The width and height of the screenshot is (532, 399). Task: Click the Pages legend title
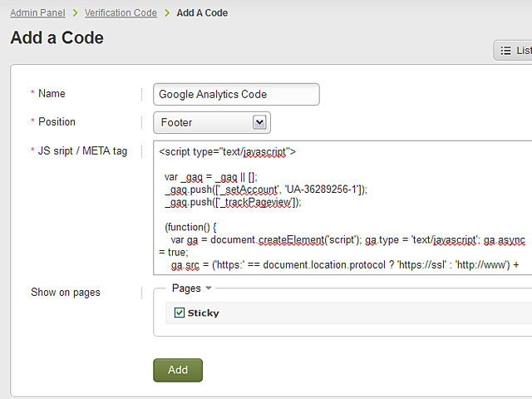coord(186,288)
